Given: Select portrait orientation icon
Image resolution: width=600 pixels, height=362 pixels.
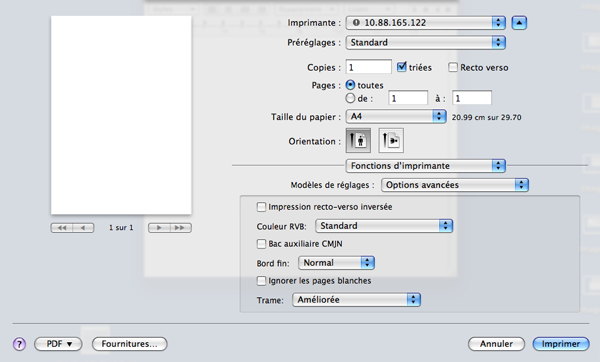Looking at the screenshot, I should (358, 140).
